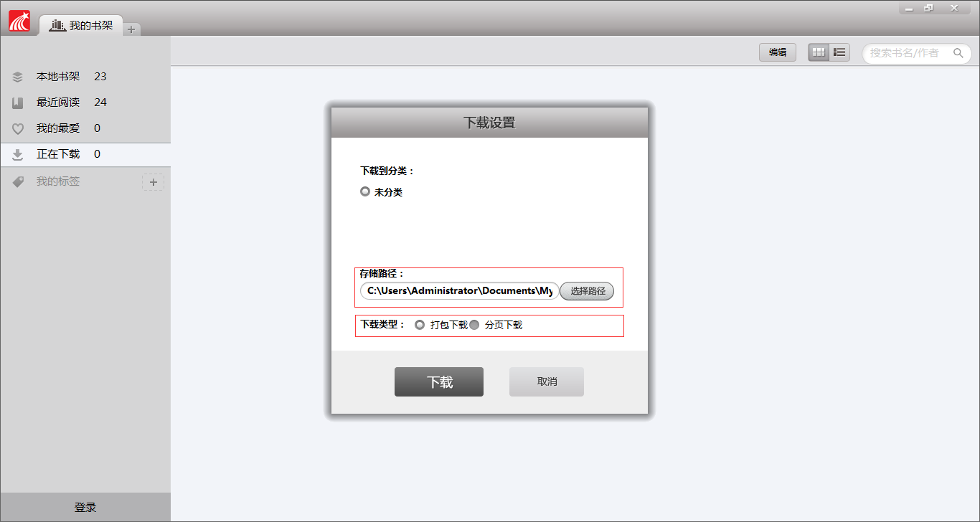Click 选择路径 to choose folder
The width and height of the screenshot is (980, 522).
click(x=588, y=291)
